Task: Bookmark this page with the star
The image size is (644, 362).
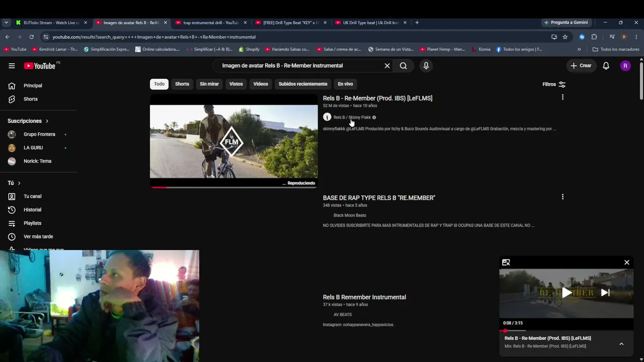Action: click(565, 37)
